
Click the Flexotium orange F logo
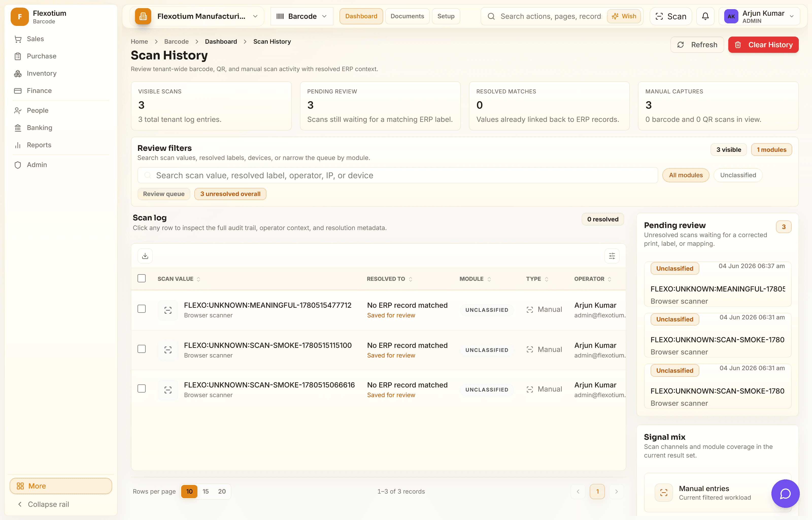tap(20, 17)
